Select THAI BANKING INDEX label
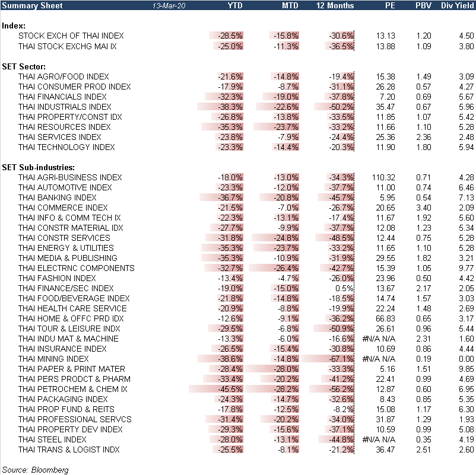Image resolution: width=476 pixels, height=475 pixels. click(57, 197)
